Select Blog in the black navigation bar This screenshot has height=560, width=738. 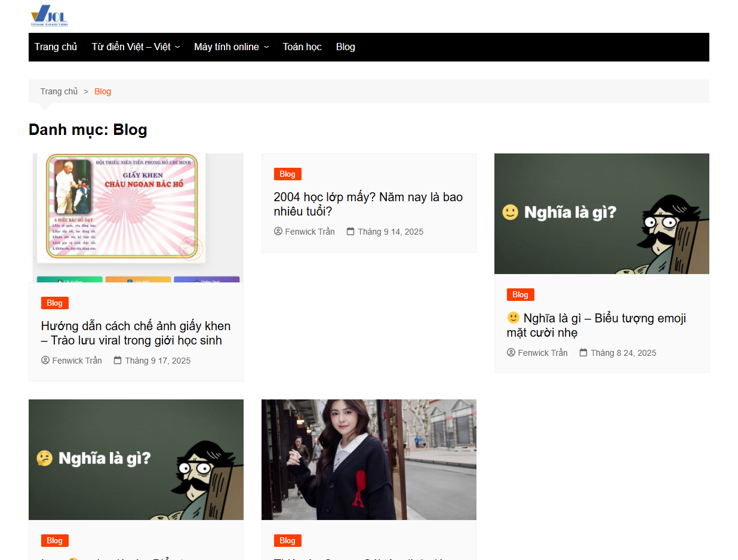(x=345, y=47)
